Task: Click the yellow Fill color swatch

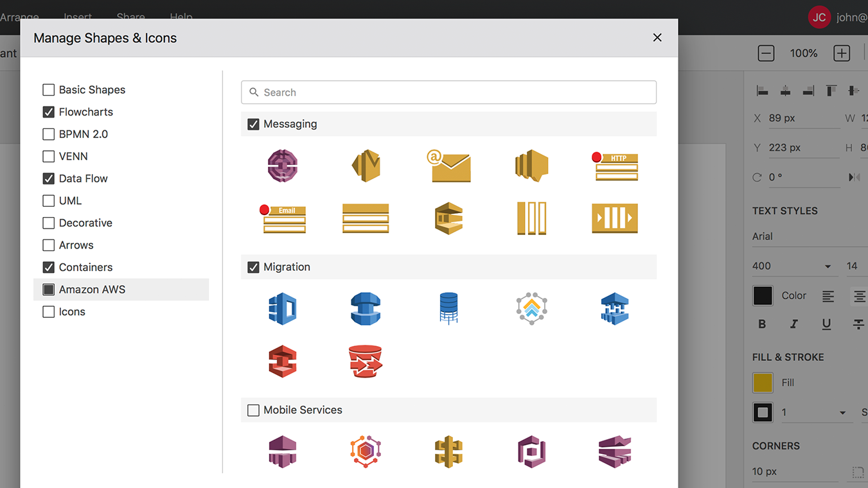Action: (x=763, y=382)
